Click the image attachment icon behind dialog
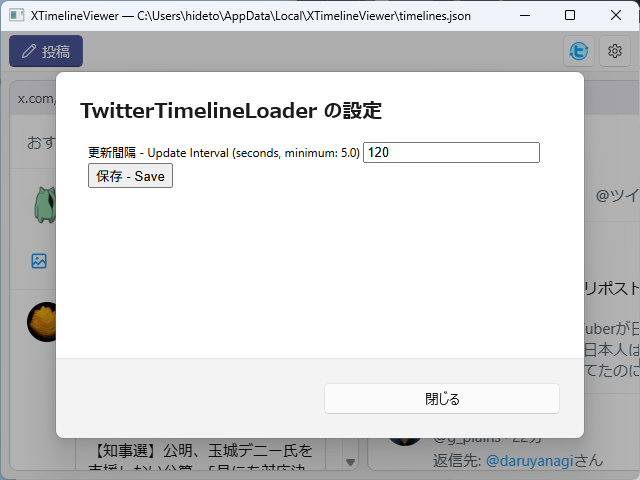Image resolution: width=640 pixels, height=480 pixels. (39, 261)
